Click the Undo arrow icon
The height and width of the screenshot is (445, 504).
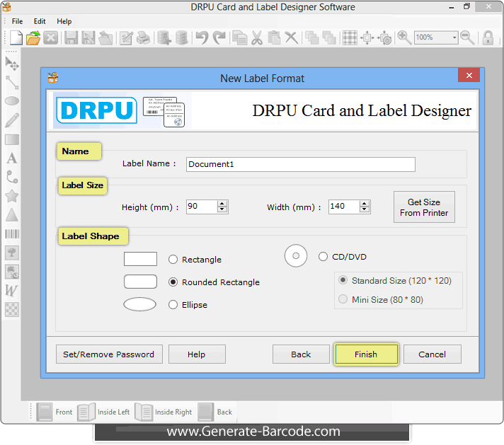[x=202, y=37]
